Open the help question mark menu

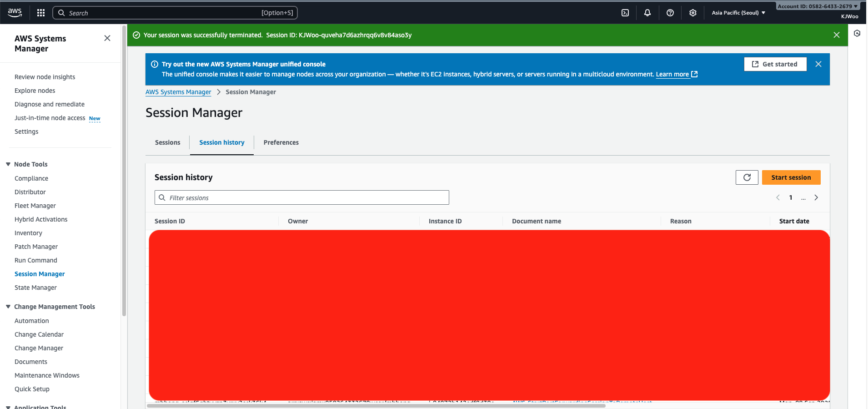point(670,13)
